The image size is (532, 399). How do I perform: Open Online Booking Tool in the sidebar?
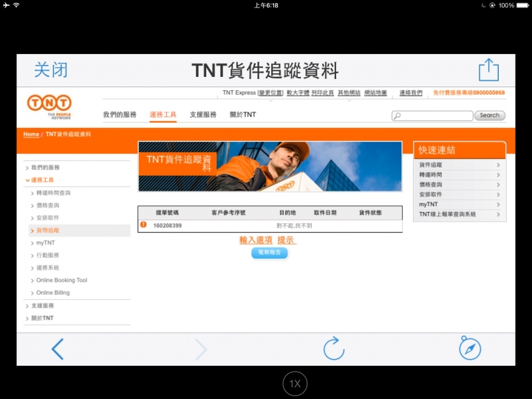(61, 280)
